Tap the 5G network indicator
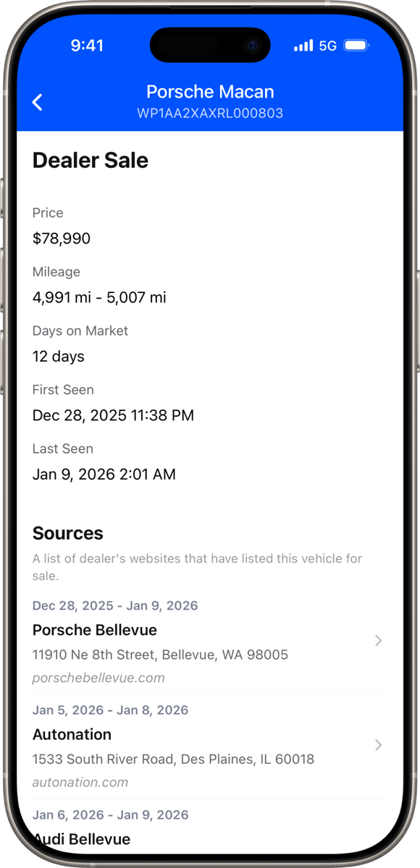The image size is (420, 868). pos(327,46)
